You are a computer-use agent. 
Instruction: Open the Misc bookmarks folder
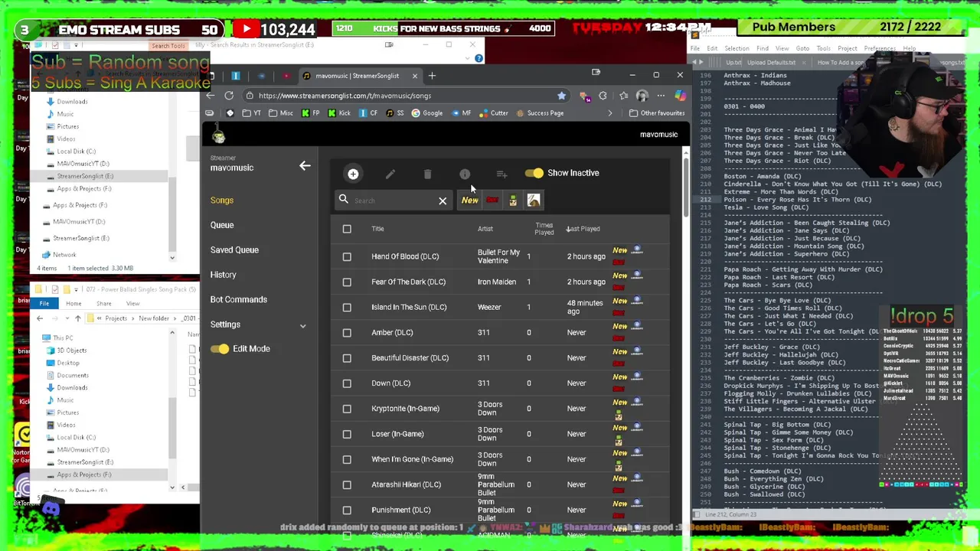click(x=281, y=113)
